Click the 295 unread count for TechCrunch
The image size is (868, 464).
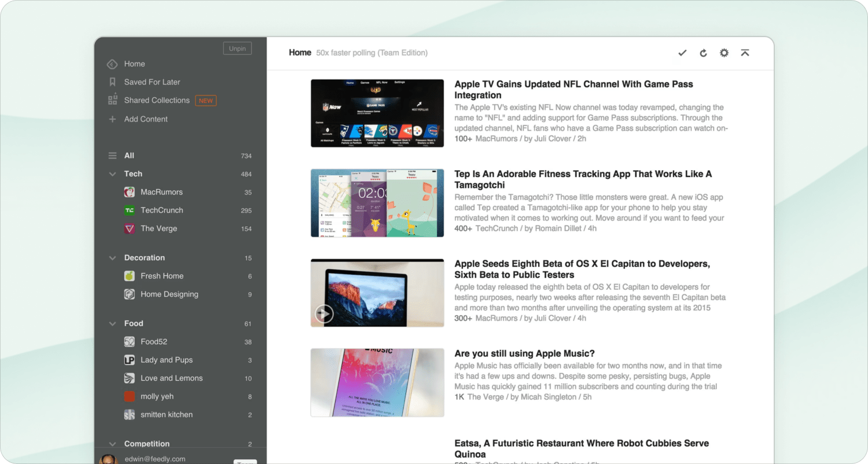(x=247, y=211)
